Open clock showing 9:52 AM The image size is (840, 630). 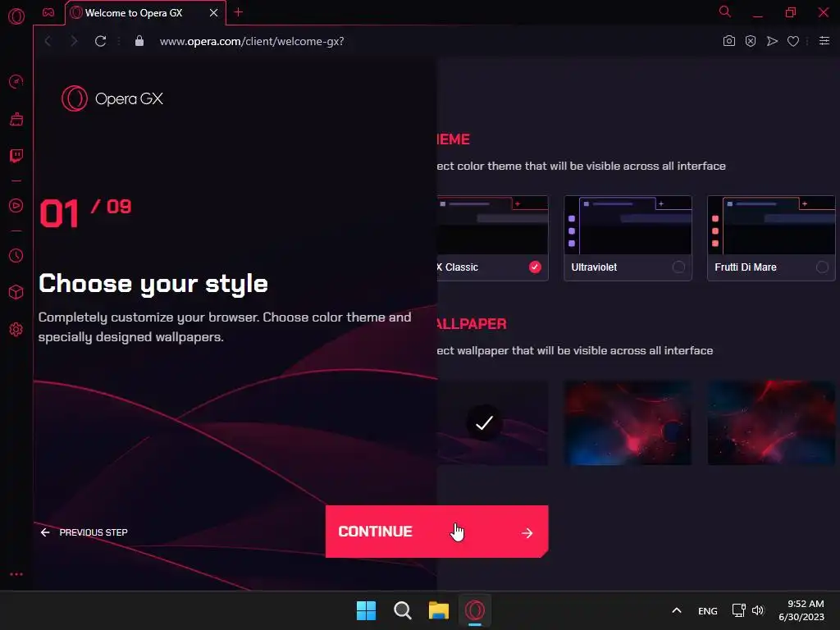click(x=801, y=610)
